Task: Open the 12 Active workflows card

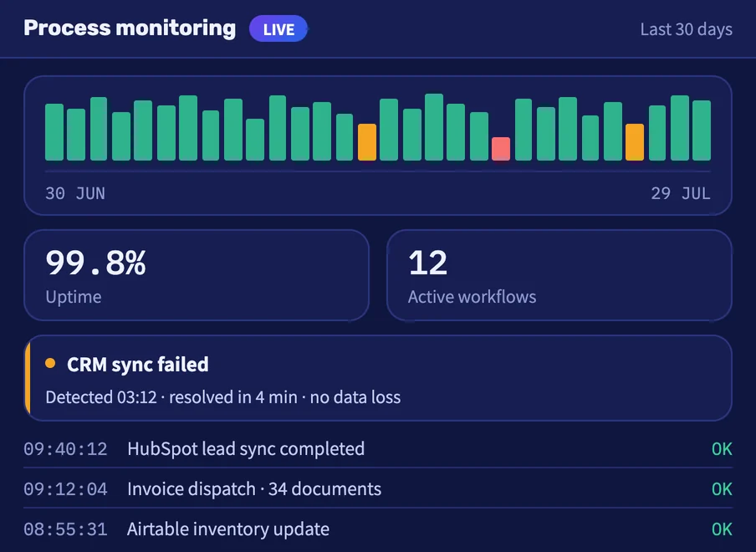Action: pyautogui.click(x=559, y=275)
